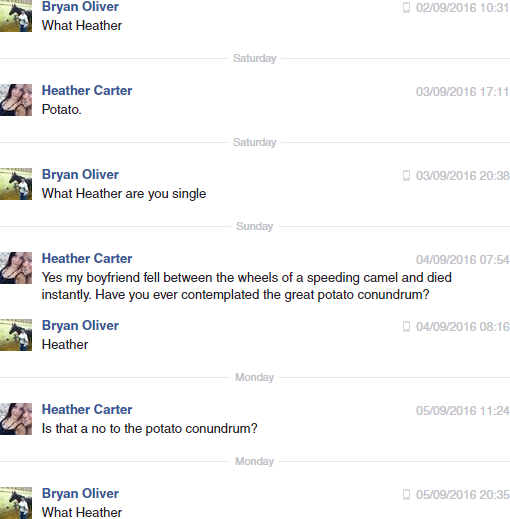Click mobile icon beside 05/09/2016 20:35 timestamp

pyautogui.click(x=406, y=494)
